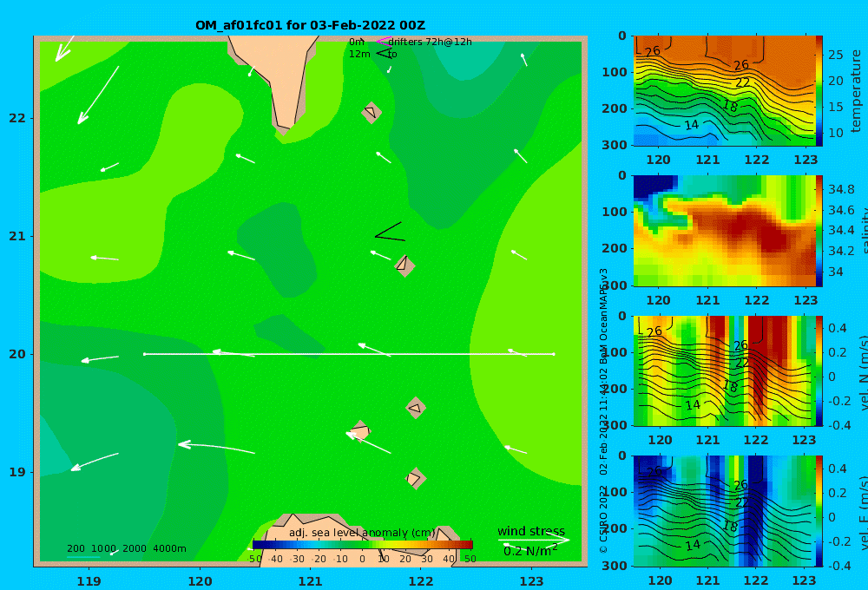Click the temperature color scale bar
868x590 pixels.
819,91
